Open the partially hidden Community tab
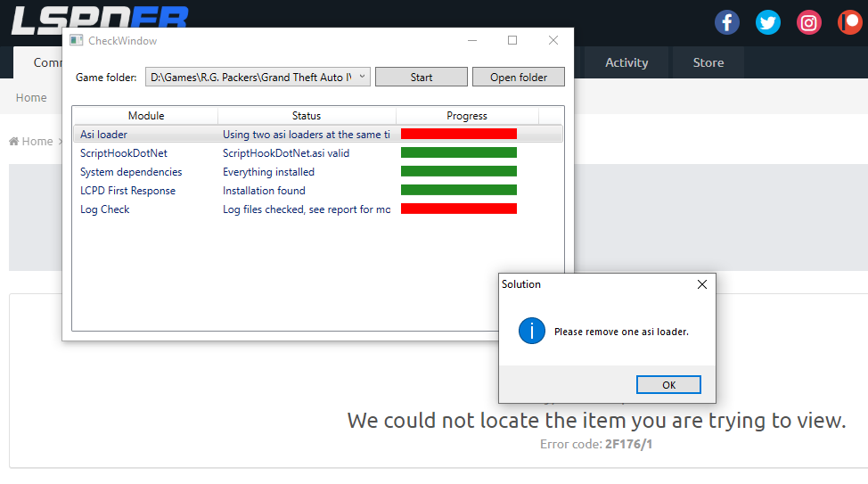 (x=37, y=62)
